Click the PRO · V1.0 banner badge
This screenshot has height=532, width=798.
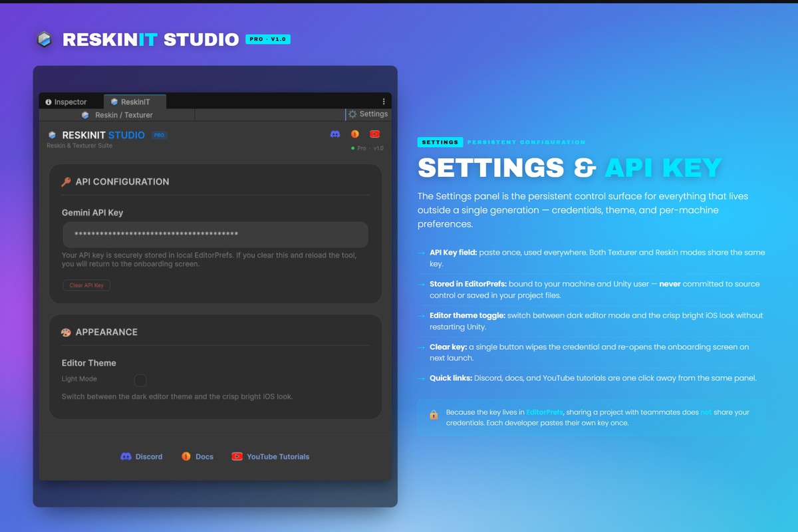click(268, 39)
